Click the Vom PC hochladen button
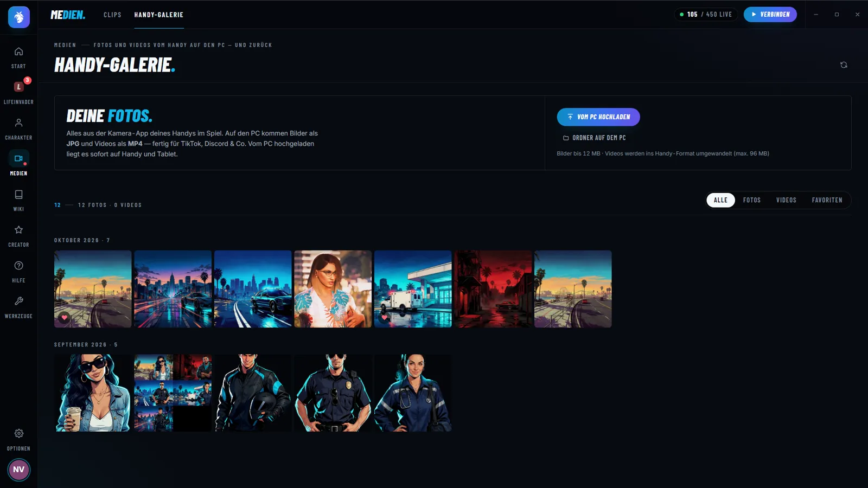Image resolution: width=868 pixels, height=488 pixels. click(598, 117)
